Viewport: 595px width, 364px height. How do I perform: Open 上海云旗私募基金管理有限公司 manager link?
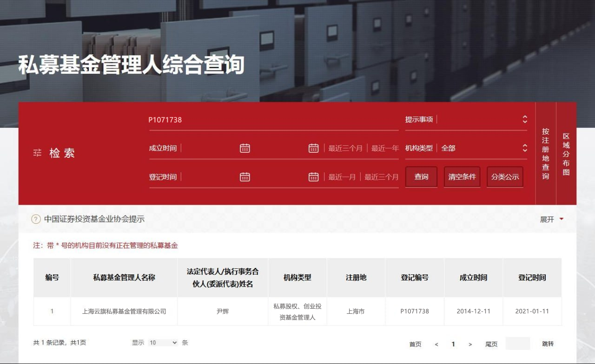124,311
